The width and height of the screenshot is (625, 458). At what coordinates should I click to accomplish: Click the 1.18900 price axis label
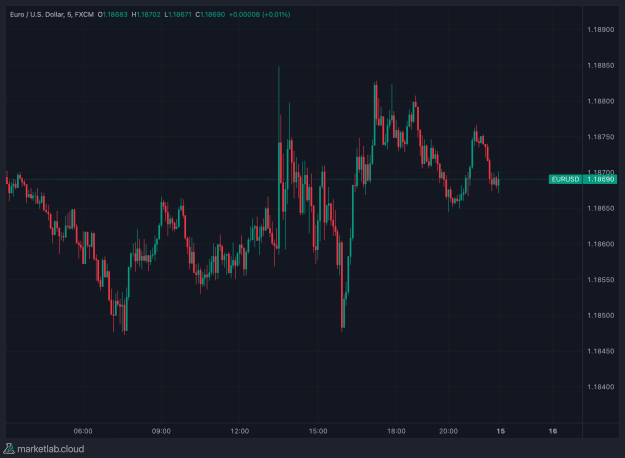pos(601,29)
